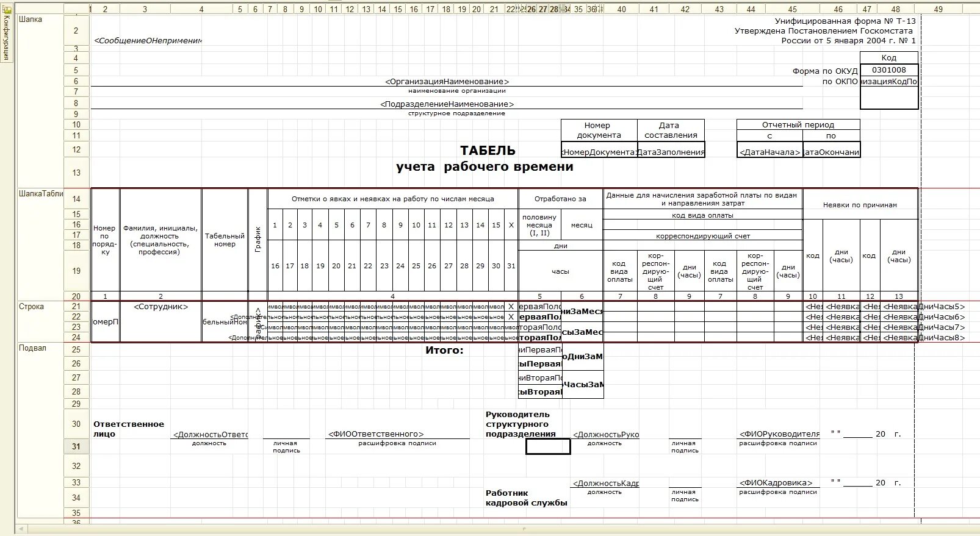Click the day 31 header cell
The width and height of the screenshot is (980, 536).
(x=511, y=266)
